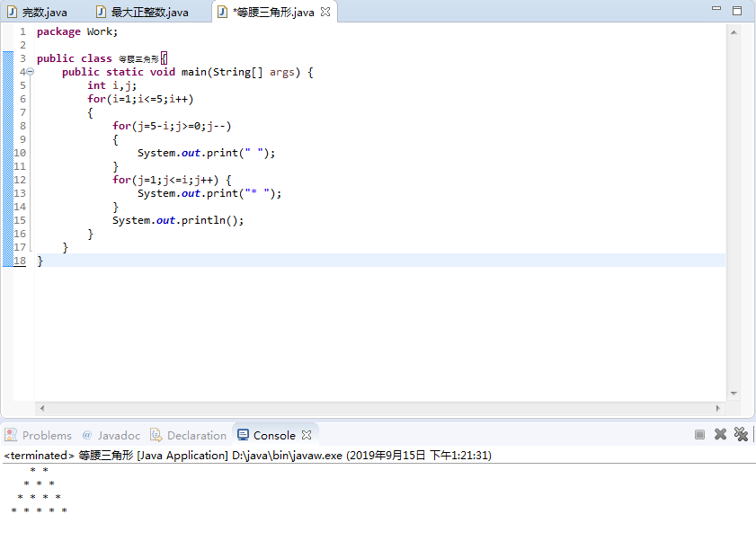Close the Console view
756x541 pixels.
coord(307,435)
